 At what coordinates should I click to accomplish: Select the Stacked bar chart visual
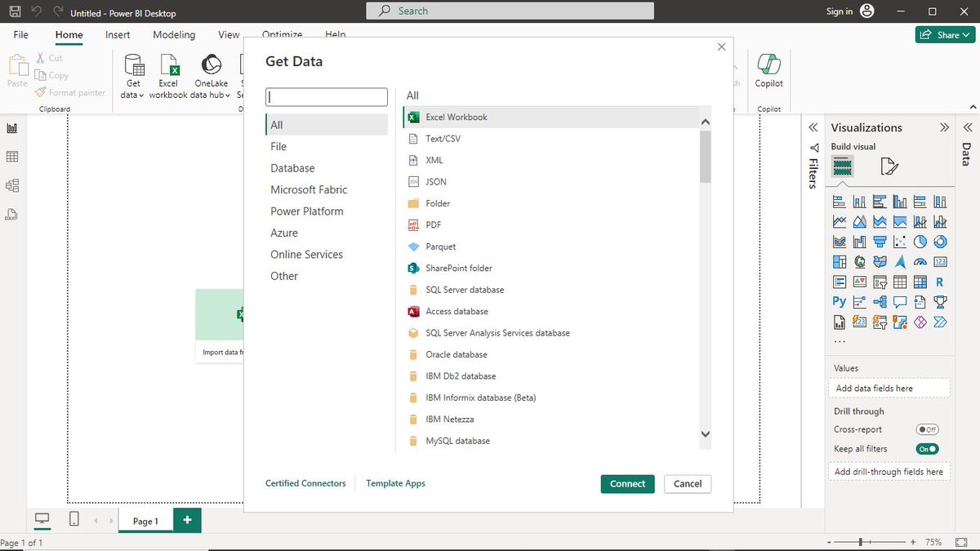(x=840, y=201)
